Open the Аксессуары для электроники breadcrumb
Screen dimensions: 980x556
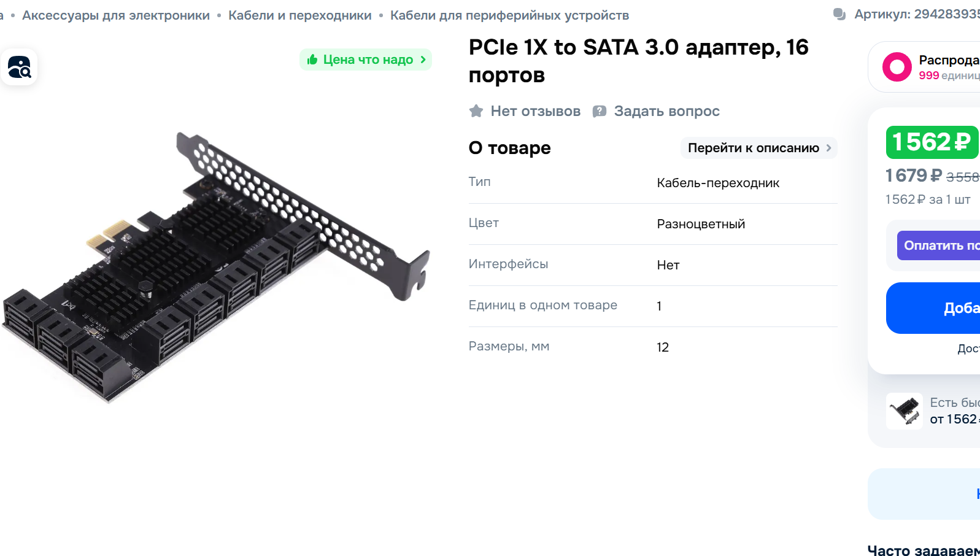pyautogui.click(x=116, y=15)
